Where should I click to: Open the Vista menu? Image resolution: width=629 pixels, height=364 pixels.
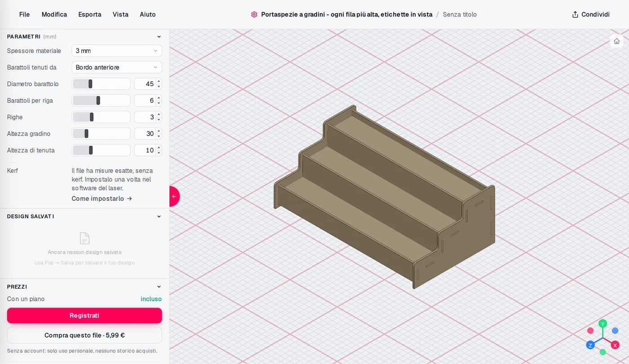[x=120, y=14]
